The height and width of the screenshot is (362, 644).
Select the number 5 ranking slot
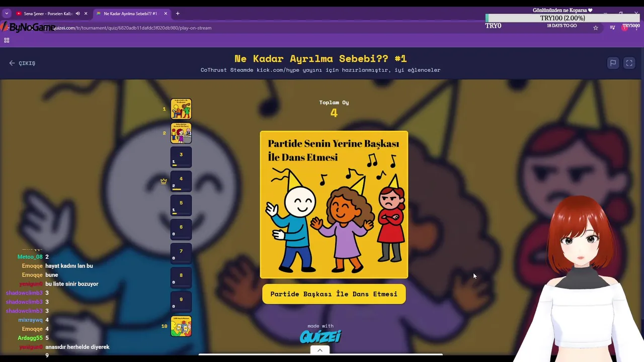click(181, 206)
